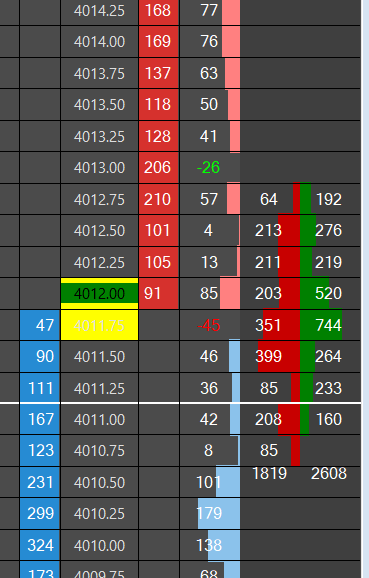Click ask size 169 at 4014.00

click(159, 41)
